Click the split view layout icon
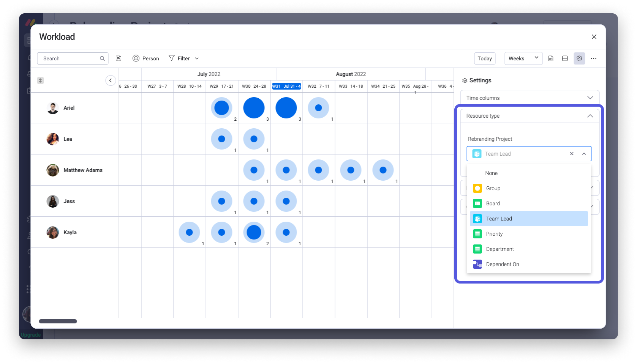Image resolution: width=637 pixels, height=364 pixels. 565,58
